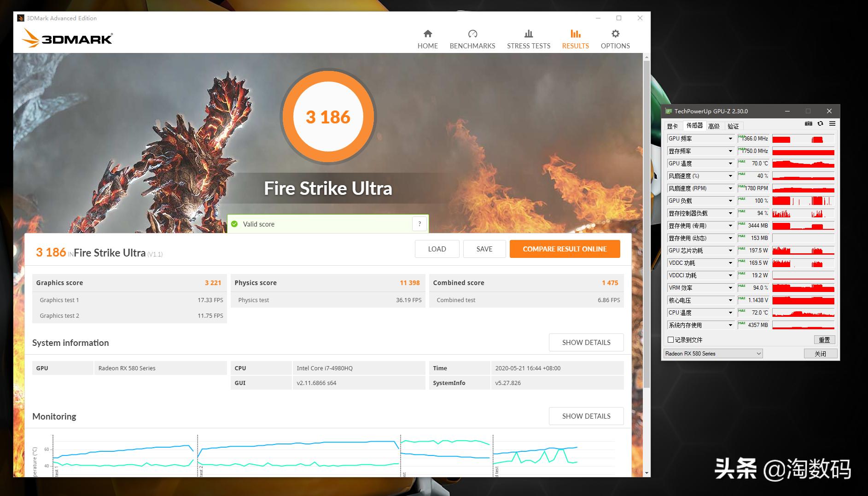
Task: Click the CPU 温度 red sensor graph
Action: [x=803, y=313]
